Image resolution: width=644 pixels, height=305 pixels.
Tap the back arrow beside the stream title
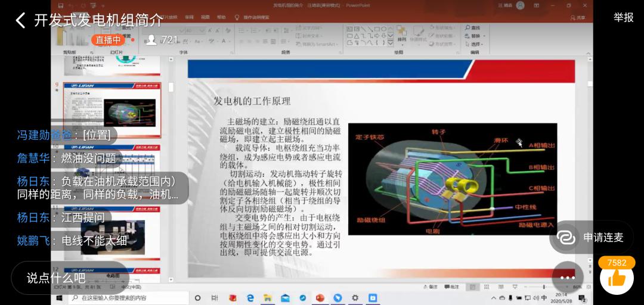click(x=20, y=20)
